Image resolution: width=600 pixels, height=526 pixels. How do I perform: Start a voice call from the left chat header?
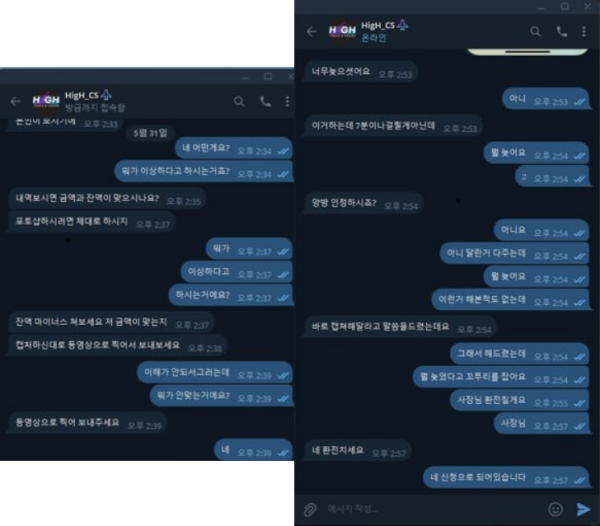point(265,101)
